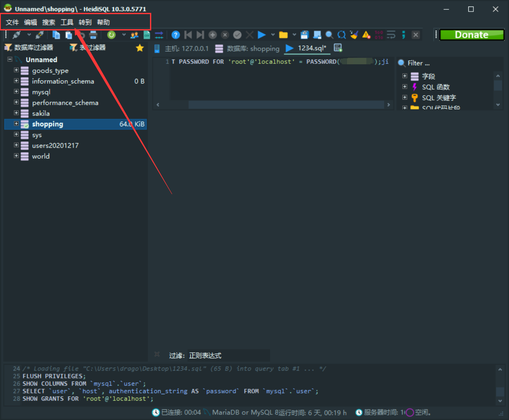
Task: Click the paste clipboard icon
Action: coord(69,35)
